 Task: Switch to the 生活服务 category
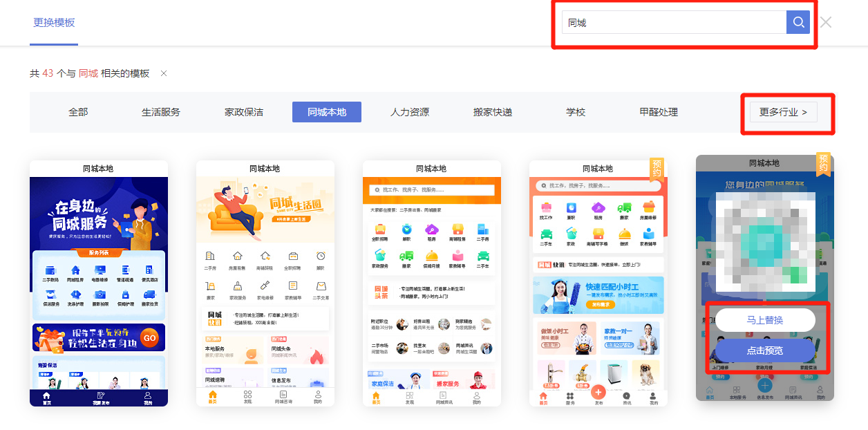click(x=161, y=112)
